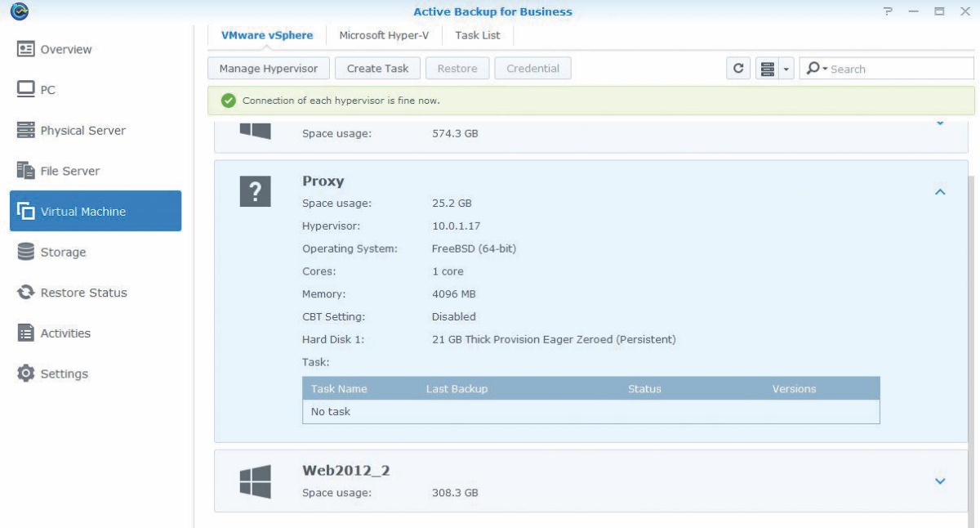
Task: Expand the VM card showing 574.3 GB
Action: 939,123
